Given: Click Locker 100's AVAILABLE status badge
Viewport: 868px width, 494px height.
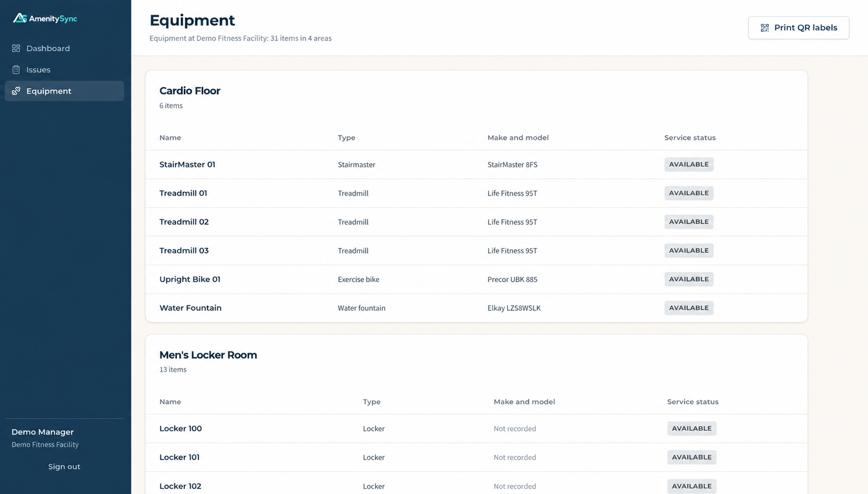Looking at the screenshot, I should (x=691, y=429).
